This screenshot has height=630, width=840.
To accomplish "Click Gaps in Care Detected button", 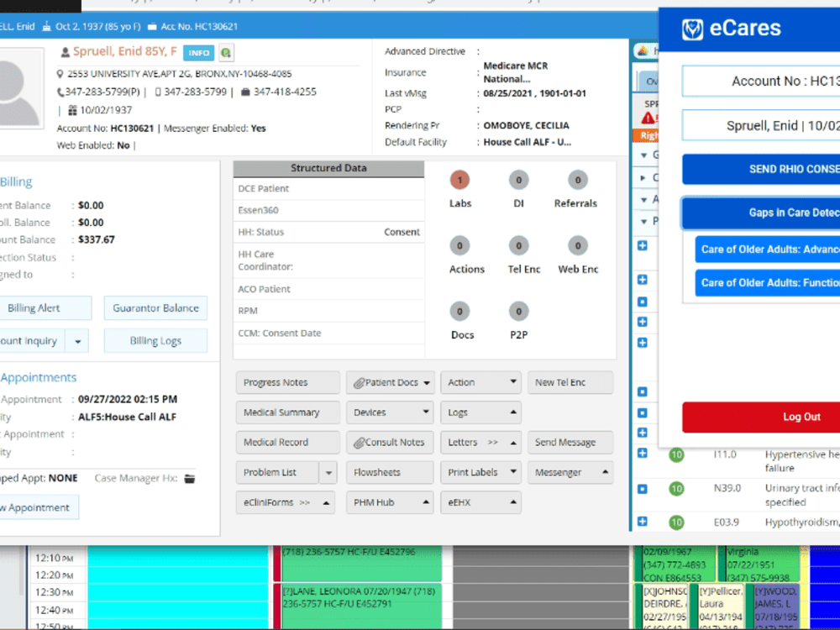I will (761, 213).
